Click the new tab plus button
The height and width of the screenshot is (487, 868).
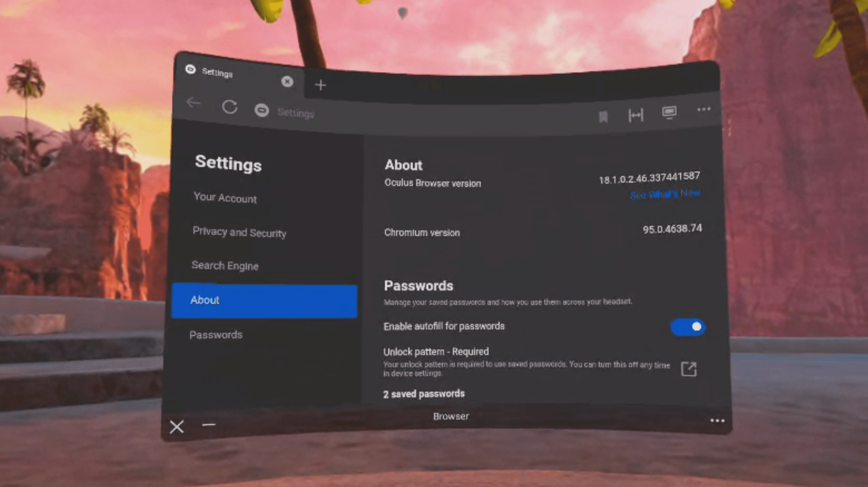point(320,84)
